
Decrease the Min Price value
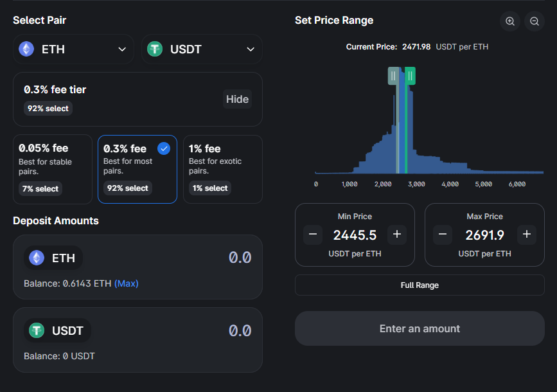pos(313,235)
